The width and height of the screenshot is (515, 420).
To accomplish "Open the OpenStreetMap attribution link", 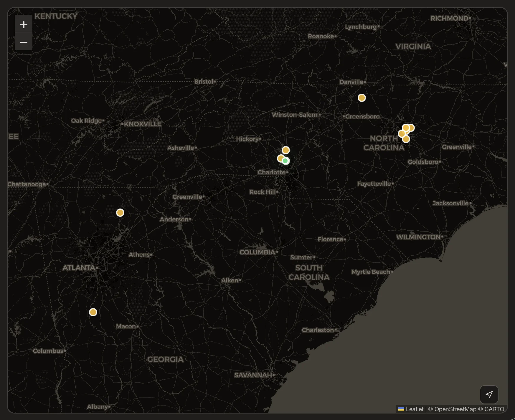I will click(455, 409).
